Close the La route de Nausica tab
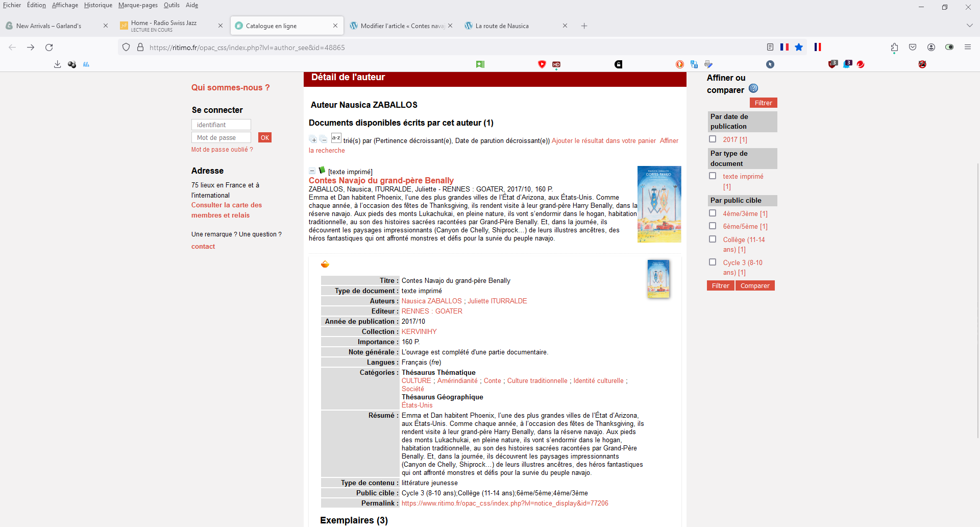 click(x=565, y=26)
